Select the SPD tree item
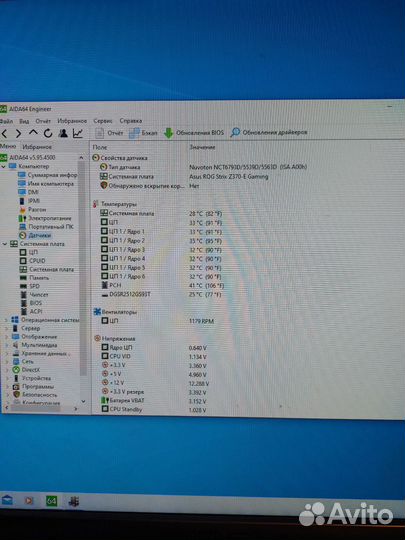The height and width of the screenshot is (540, 405). [30, 286]
